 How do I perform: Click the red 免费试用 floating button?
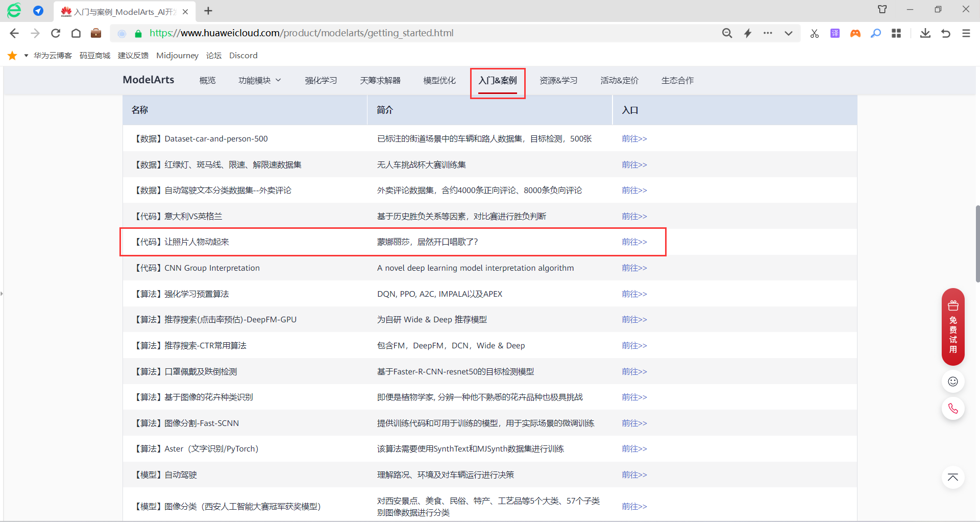tap(953, 327)
